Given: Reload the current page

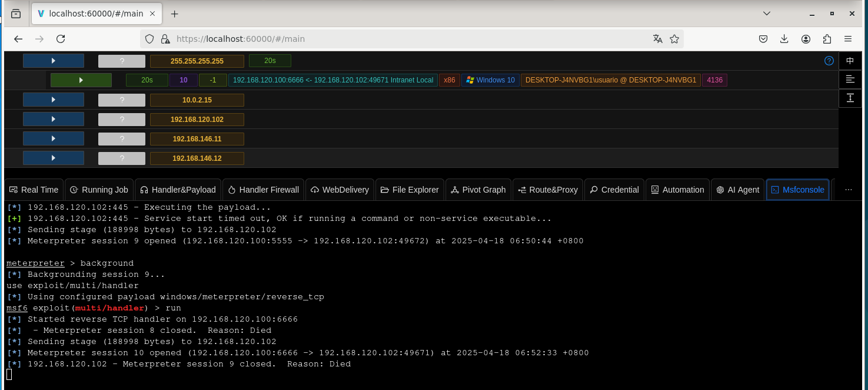Looking at the screenshot, I should click(x=61, y=39).
